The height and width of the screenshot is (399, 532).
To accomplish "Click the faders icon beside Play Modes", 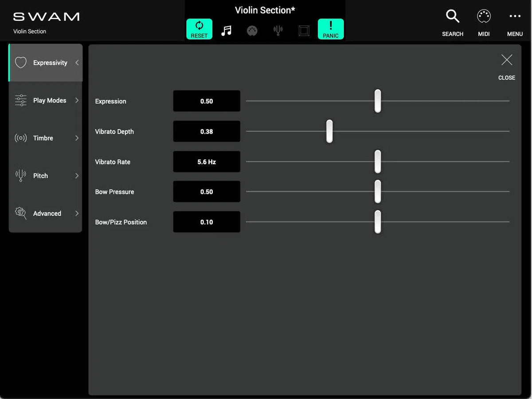I will [20, 100].
